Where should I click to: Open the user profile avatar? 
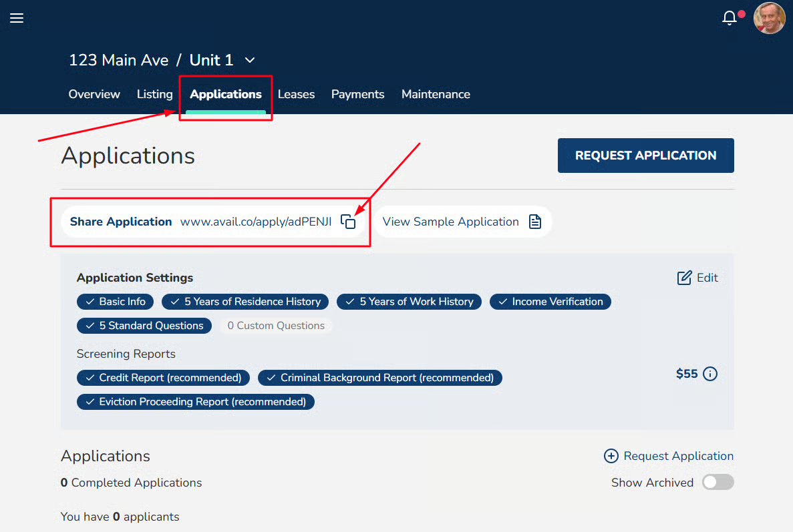(769, 18)
